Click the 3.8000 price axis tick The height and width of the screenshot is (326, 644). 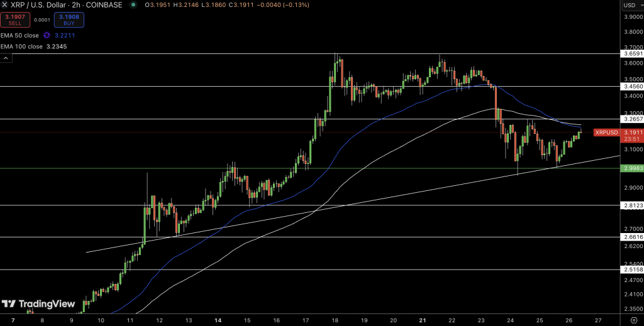633,32
